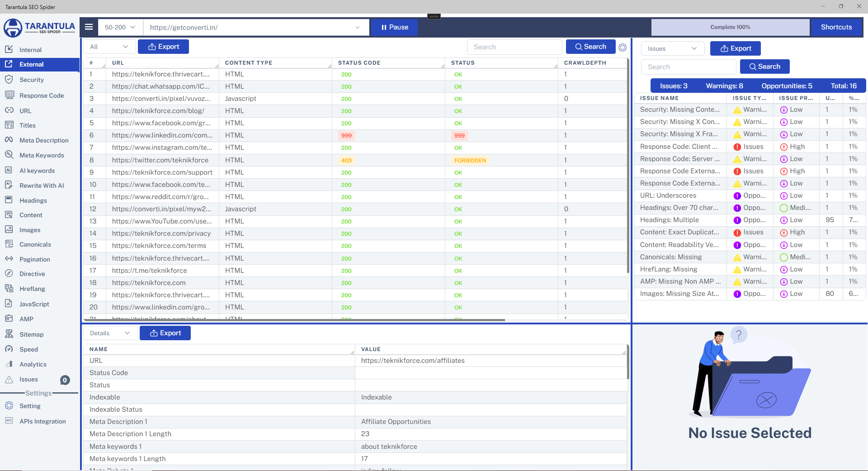The width and height of the screenshot is (868, 471).
Task: Select the Headings: Multiple issue
Action: click(750, 220)
